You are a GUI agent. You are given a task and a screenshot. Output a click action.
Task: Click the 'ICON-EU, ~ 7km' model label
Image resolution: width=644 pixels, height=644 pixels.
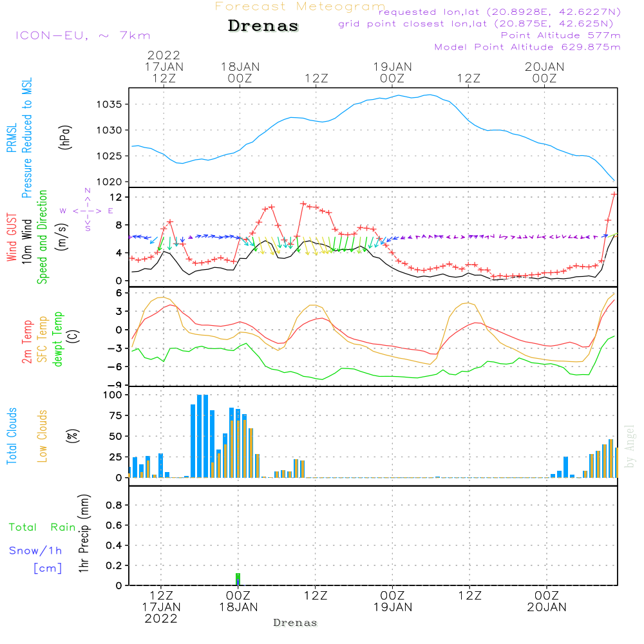click(83, 35)
